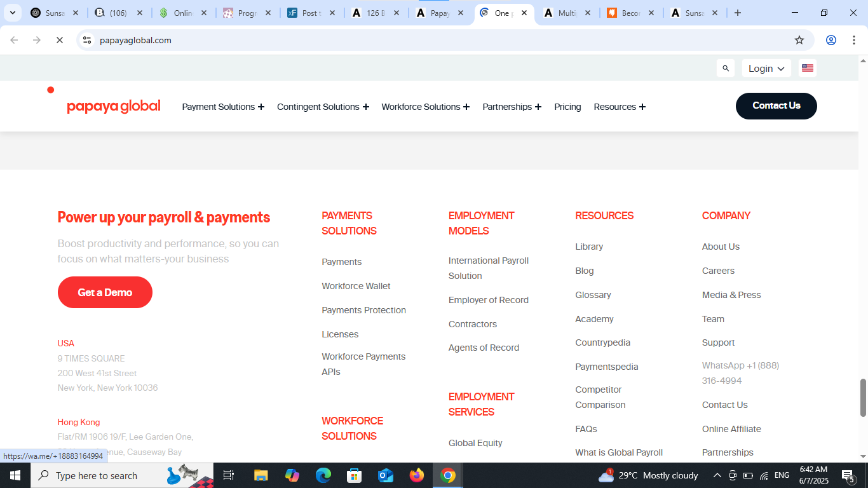Screen dimensions: 868x488
Task: Open the Glossary link
Action: [593, 295]
